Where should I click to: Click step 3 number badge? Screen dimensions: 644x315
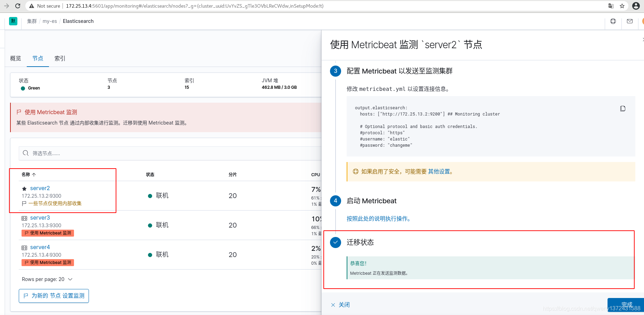[336, 71]
